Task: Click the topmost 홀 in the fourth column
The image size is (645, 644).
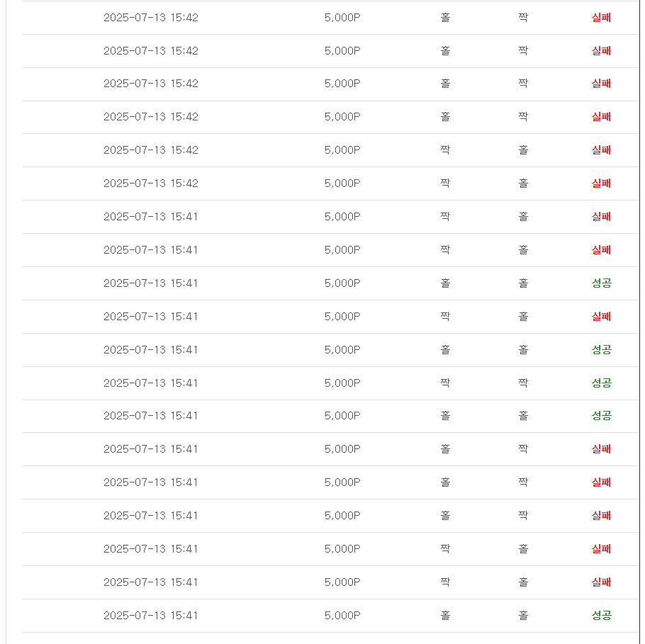Action: [x=523, y=149]
